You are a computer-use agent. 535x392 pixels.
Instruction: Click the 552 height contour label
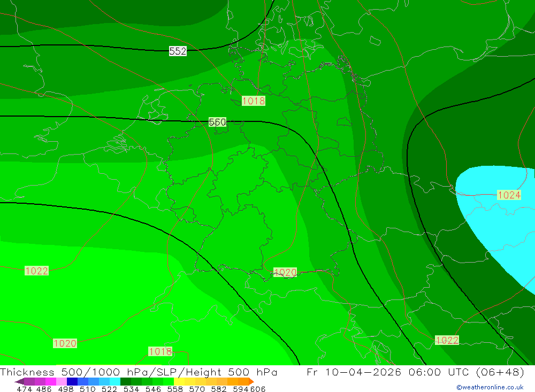coord(178,51)
